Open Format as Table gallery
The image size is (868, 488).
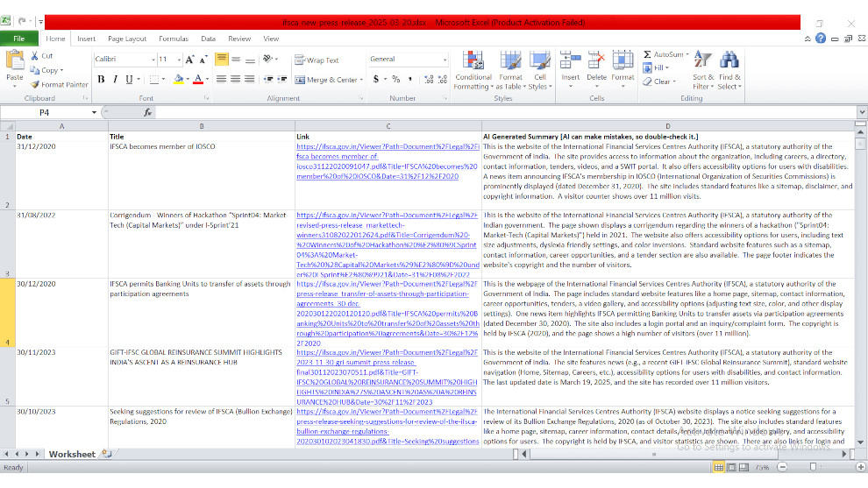[510, 70]
